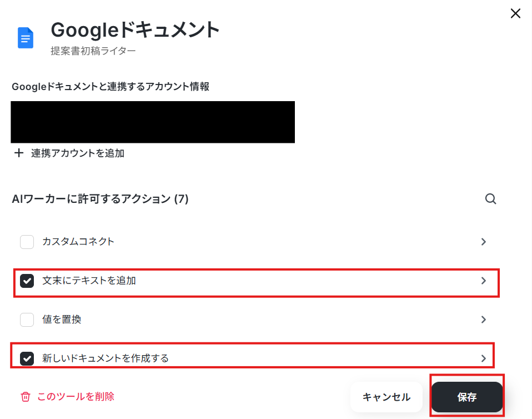This screenshot has width=532, height=419.
Task: Click the 連携アカウントを追加 link
Action: pyautogui.click(x=78, y=153)
